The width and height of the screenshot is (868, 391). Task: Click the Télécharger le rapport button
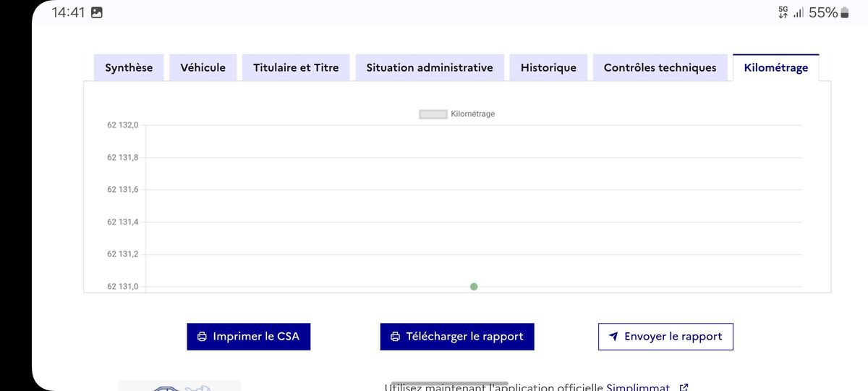click(457, 337)
